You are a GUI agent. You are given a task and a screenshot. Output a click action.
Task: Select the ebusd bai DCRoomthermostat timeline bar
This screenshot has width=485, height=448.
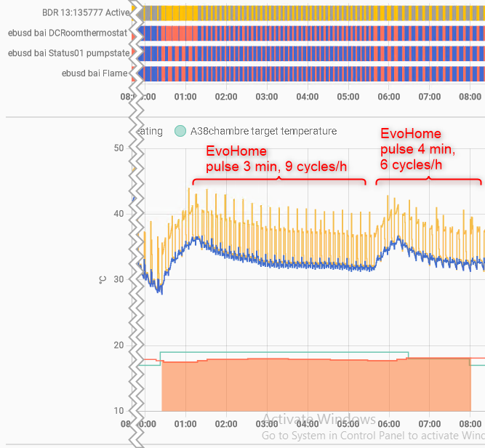(x=313, y=33)
